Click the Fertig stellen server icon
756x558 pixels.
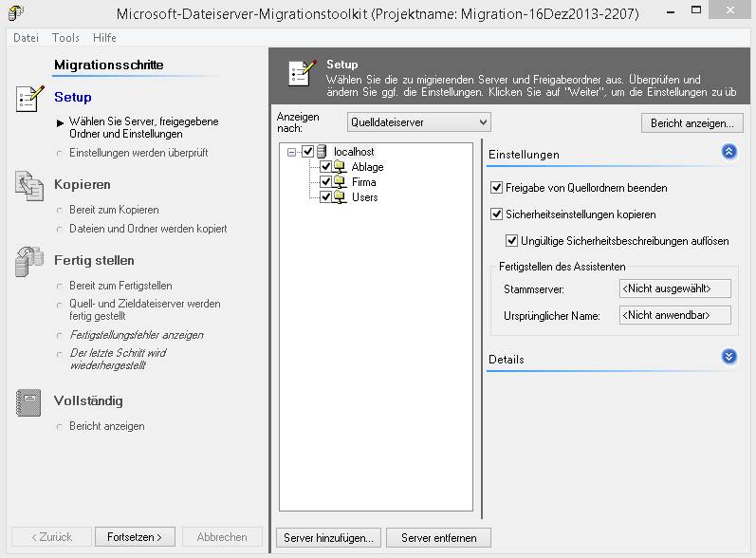tap(28, 261)
